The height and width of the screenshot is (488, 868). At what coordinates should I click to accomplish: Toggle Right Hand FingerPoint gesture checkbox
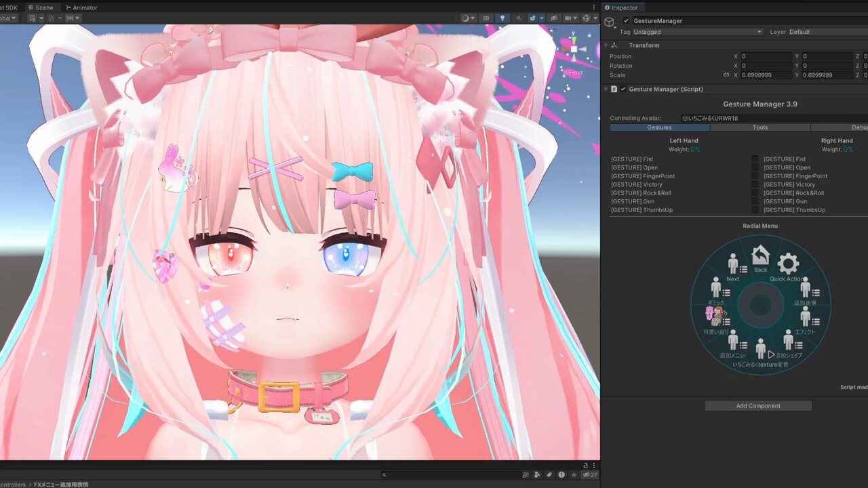(x=755, y=176)
